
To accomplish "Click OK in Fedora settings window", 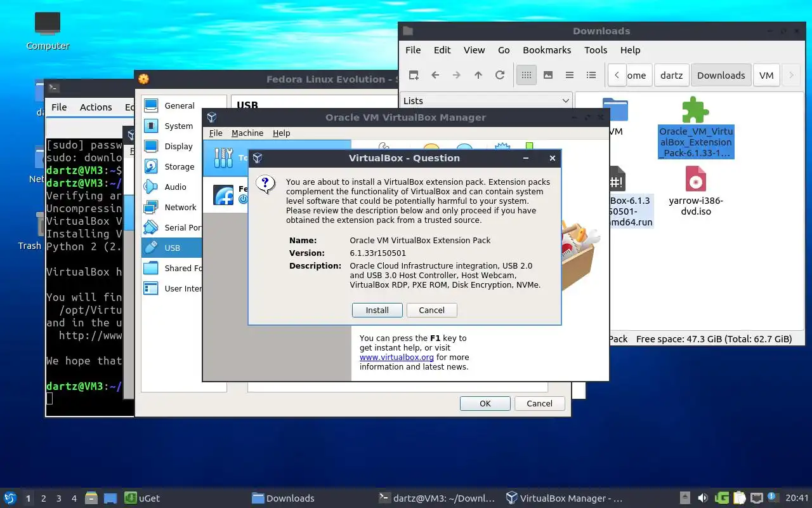I will coord(485,403).
